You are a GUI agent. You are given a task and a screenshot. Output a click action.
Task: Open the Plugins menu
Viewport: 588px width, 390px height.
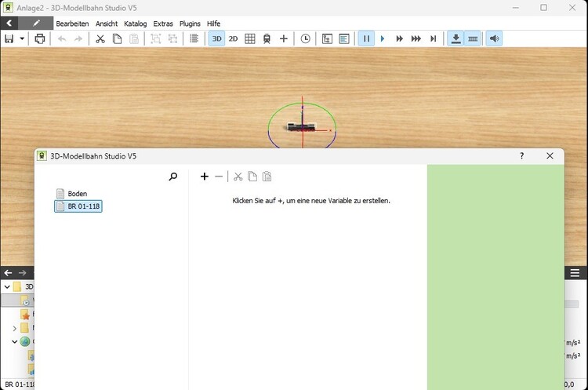tap(190, 24)
